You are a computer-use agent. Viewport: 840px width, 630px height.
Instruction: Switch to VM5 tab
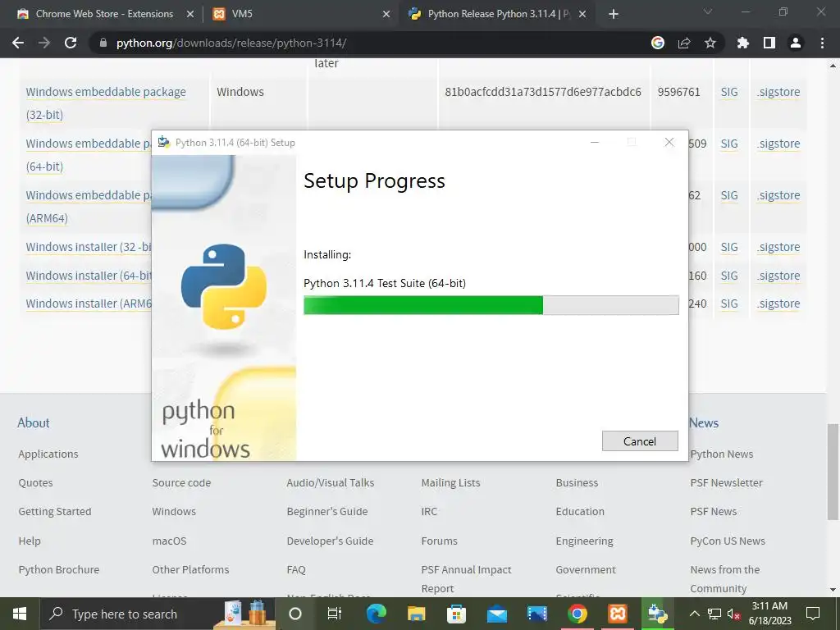pyautogui.click(x=300, y=14)
